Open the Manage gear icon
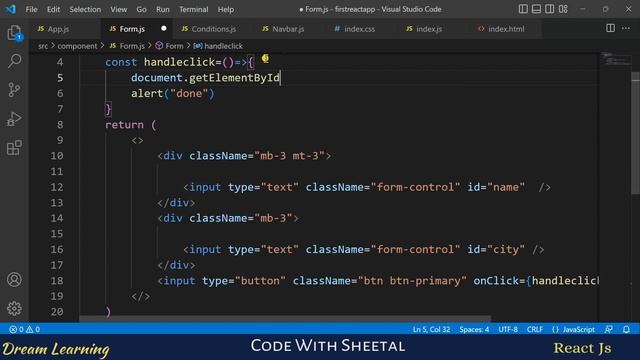This screenshot has height=360, width=640. click(x=14, y=309)
